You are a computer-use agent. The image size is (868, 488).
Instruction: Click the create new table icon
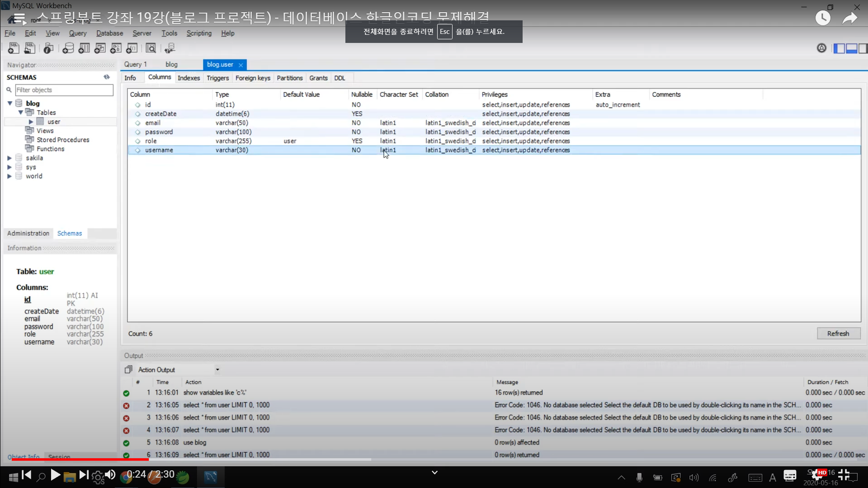pos(84,48)
